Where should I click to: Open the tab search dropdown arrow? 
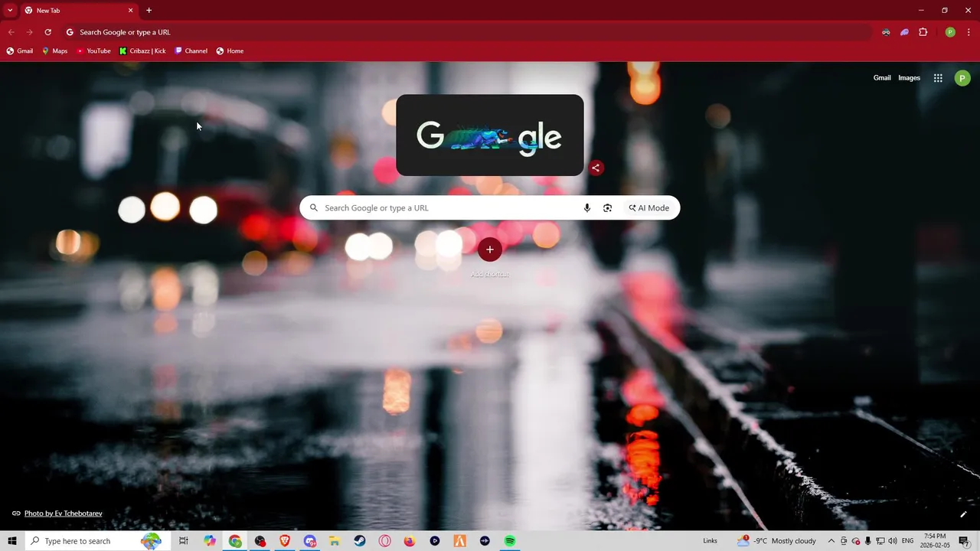(10, 11)
